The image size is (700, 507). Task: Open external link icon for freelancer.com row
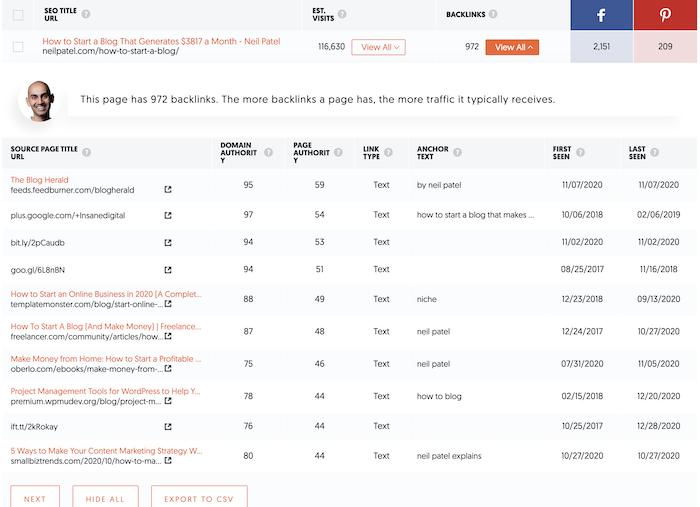click(168, 336)
